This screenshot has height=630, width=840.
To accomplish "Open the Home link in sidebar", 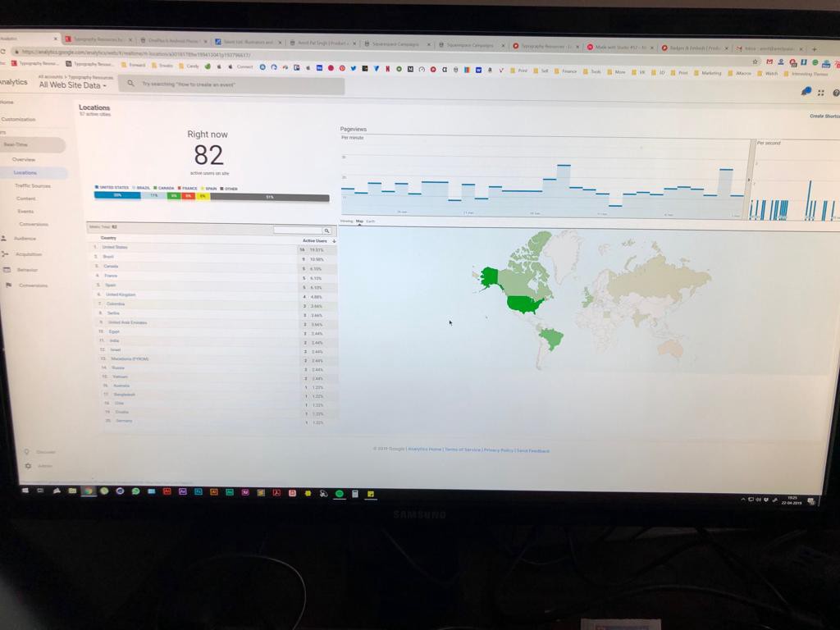I will pyautogui.click(x=7, y=102).
